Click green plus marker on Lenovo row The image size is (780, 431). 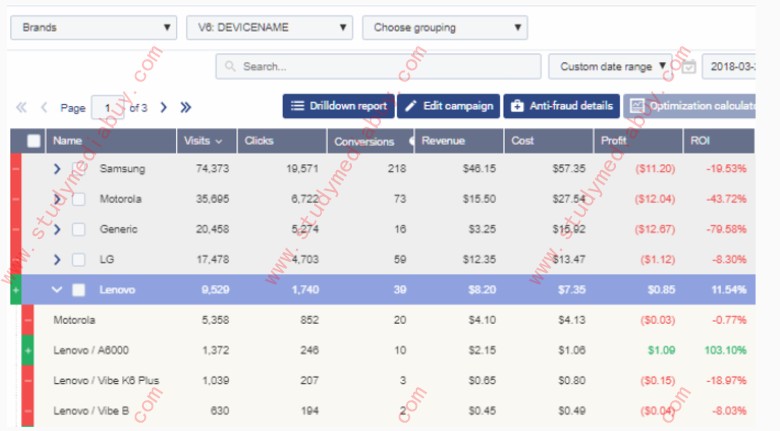point(16,289)
